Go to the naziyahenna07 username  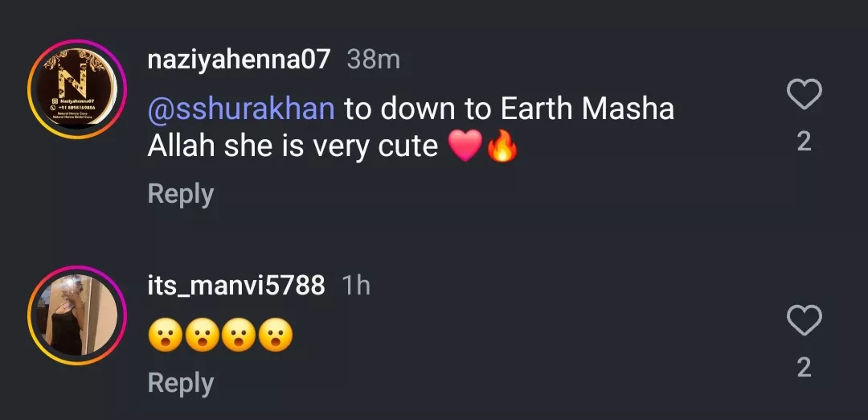point(239,59)
